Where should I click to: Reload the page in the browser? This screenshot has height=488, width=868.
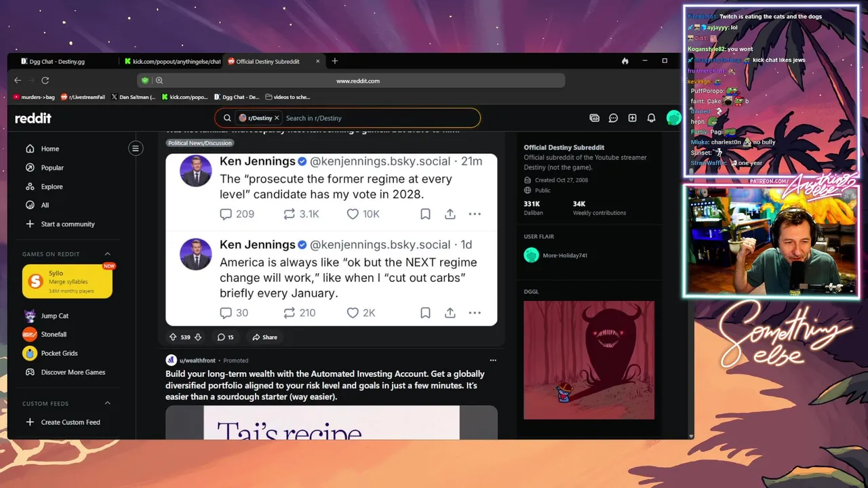(x=45, y=80)
